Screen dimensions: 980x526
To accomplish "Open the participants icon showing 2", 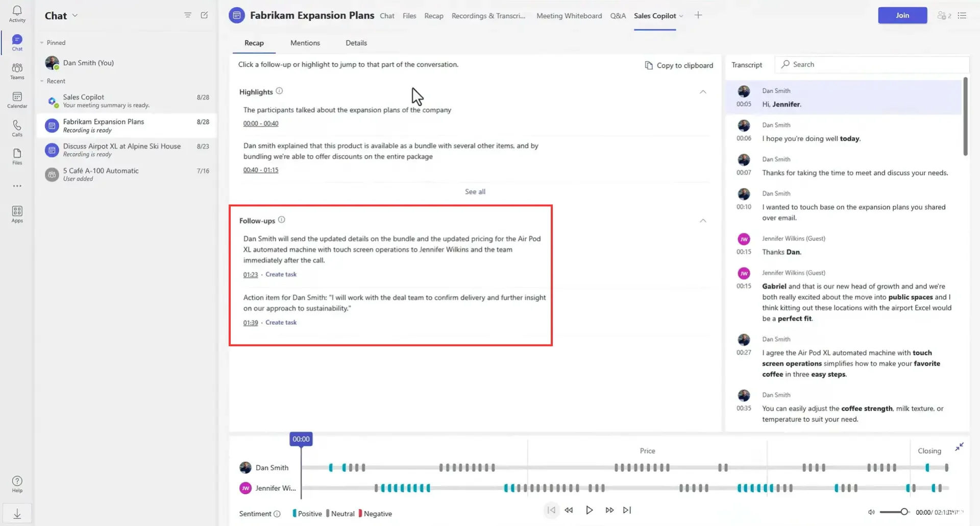I will pos(944,15).
